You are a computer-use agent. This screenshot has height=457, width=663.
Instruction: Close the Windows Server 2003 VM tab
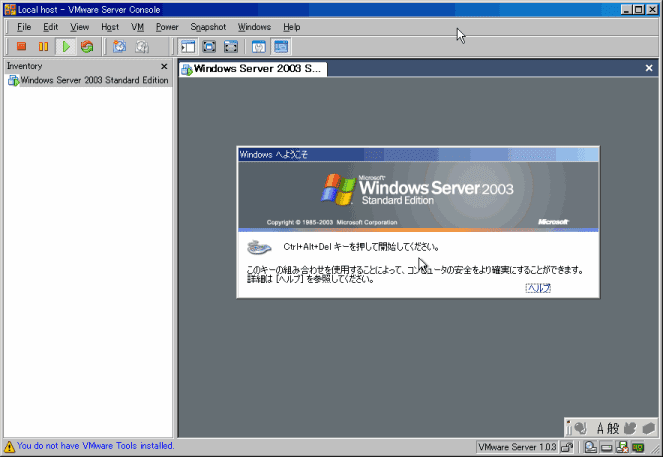tap(649, 68)
